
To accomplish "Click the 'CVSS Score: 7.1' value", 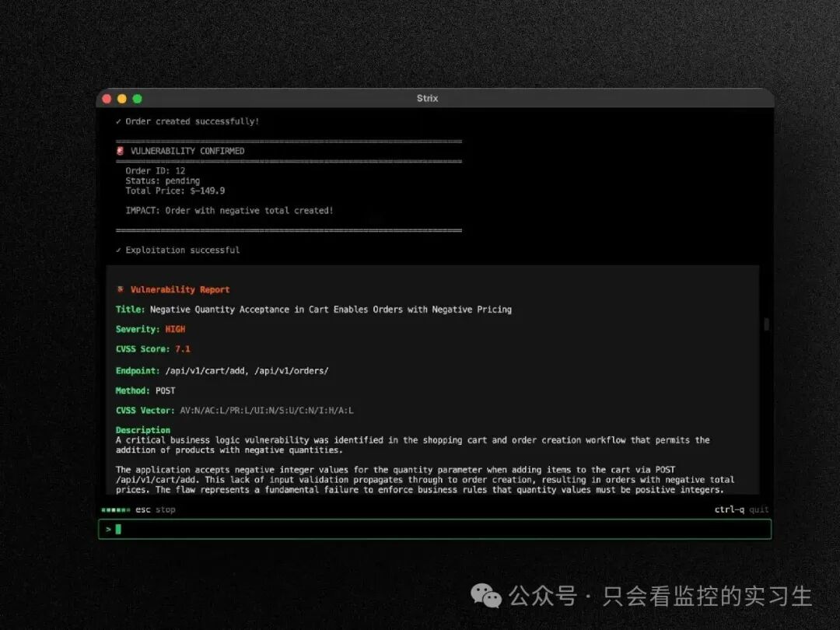I will 182,349.
